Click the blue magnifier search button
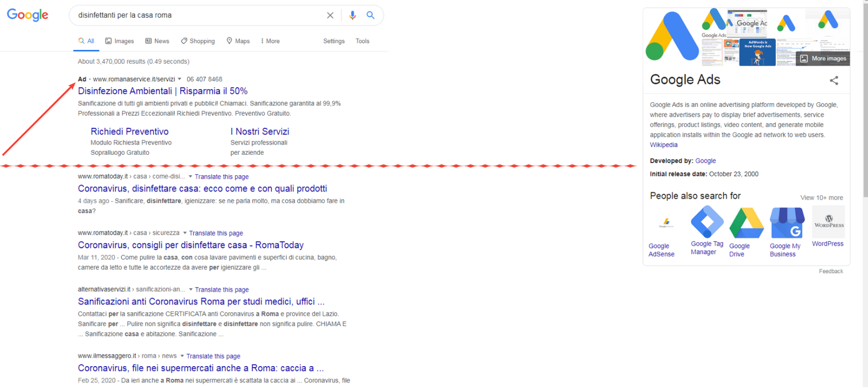 point(370,15)
